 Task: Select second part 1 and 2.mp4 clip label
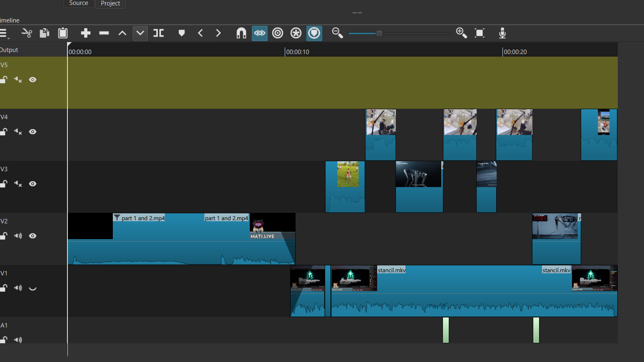pos(226,218)
